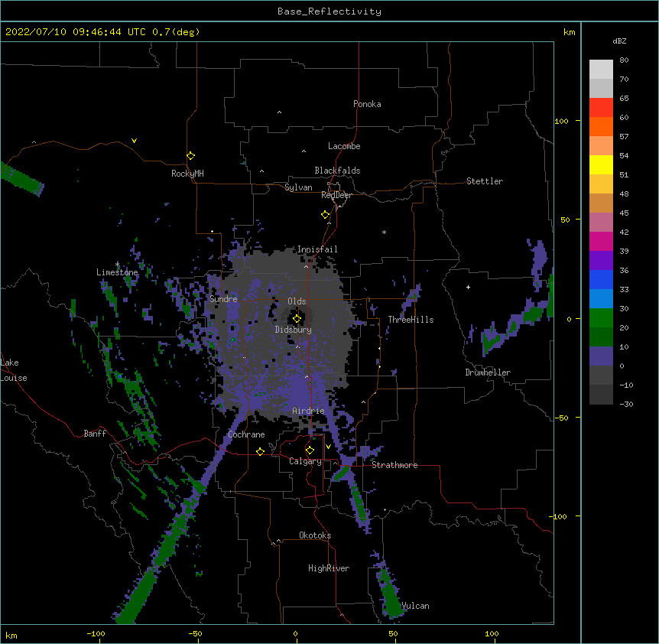Select the white asterisk marker above Limestone
The width and height of the screenshot is (659, 644).
pos(118,264)
